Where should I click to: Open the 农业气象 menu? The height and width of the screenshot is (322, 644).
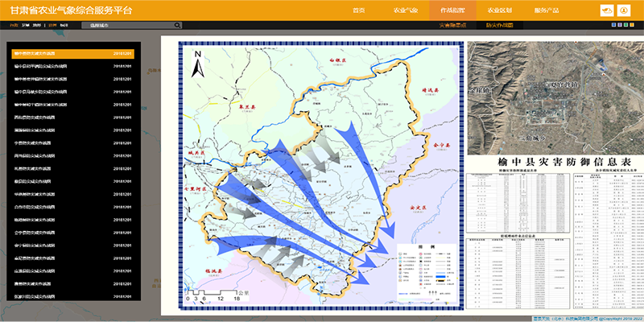[406, 10]
